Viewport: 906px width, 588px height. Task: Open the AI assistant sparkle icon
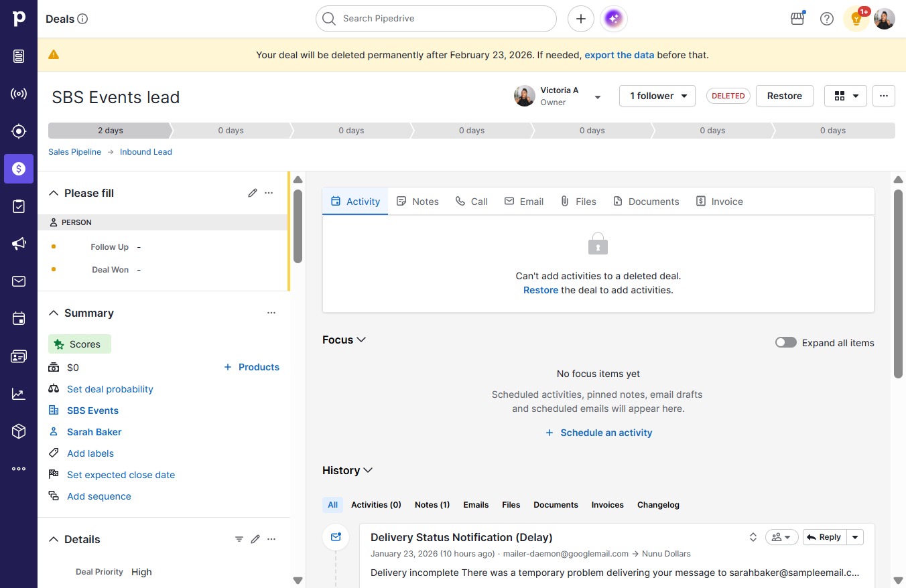[614, 19]
